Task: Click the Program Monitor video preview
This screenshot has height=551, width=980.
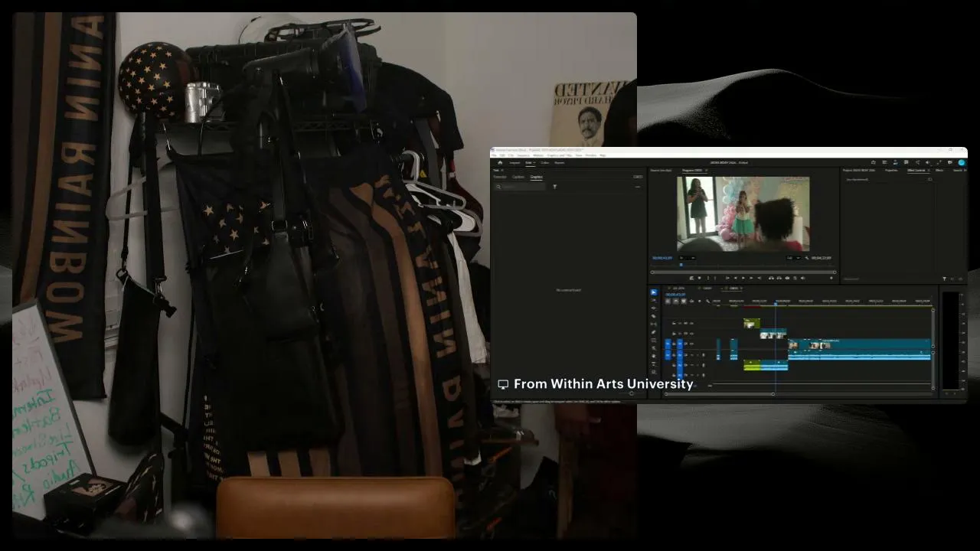Action: [x=743, y=214]
